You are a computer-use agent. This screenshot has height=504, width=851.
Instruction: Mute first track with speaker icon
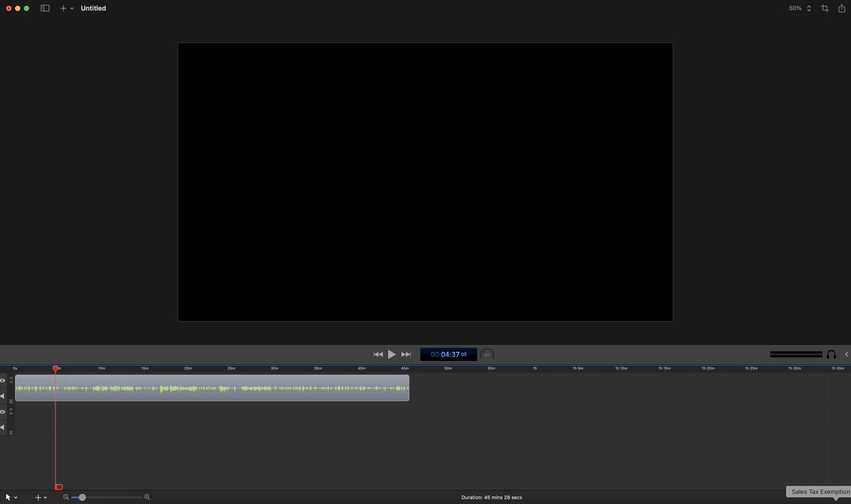[3, 396]
